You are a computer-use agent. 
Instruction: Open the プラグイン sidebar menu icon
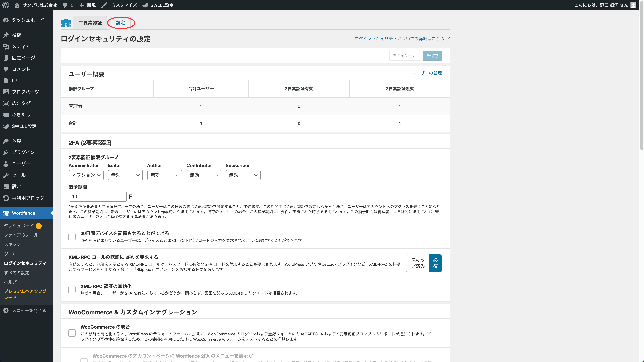[6, 152]
